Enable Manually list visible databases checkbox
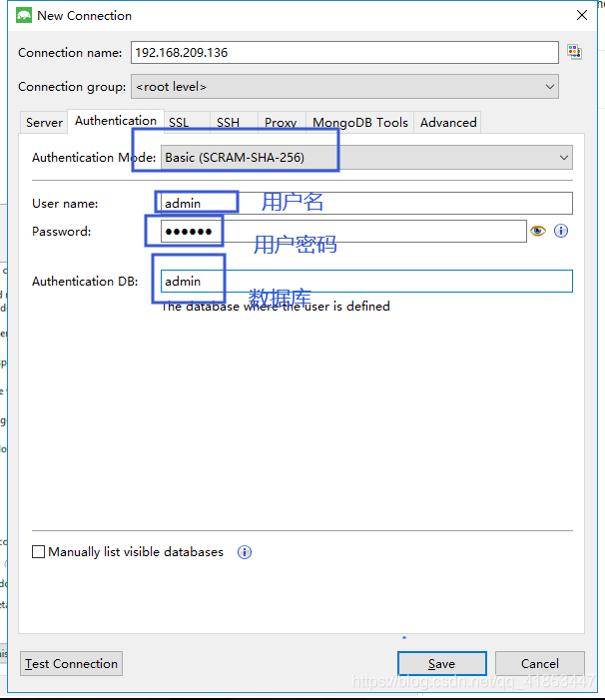 pyautogui.click(x=38, y=552)
